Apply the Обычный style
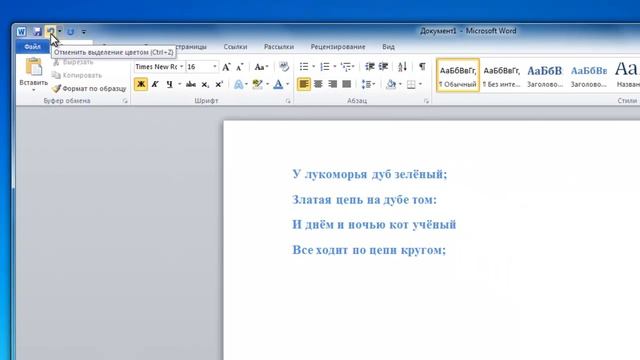 [458, 76]
